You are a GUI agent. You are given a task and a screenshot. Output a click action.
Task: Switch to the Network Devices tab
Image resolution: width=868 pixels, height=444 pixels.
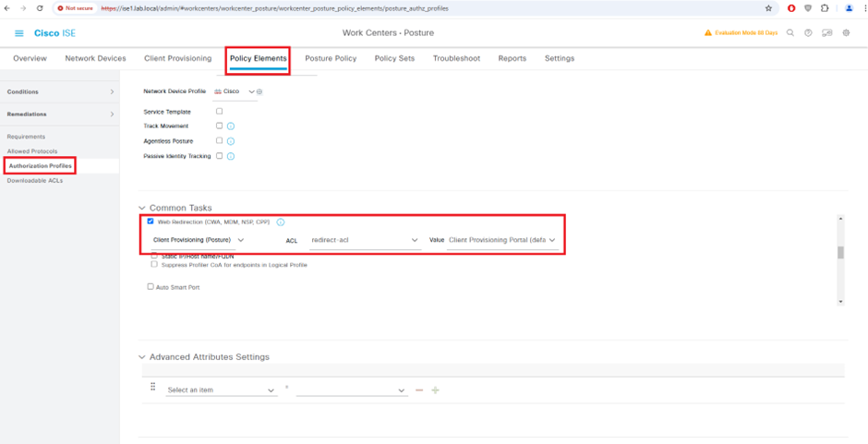(95, 58)
